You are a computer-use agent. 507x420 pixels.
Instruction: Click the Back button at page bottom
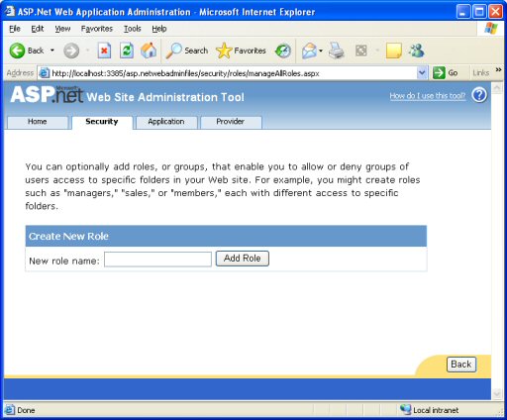[461, 365]
